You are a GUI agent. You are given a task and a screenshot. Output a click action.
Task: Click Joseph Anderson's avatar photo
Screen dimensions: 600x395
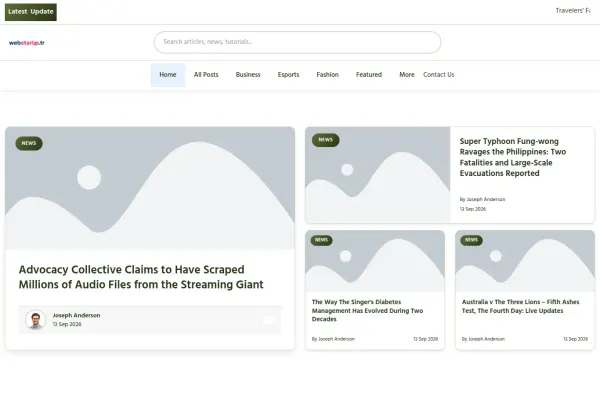click(36, 320)
